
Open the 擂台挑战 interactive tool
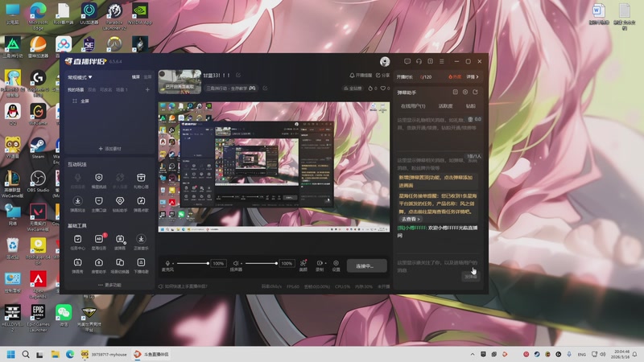coord(98,180)
